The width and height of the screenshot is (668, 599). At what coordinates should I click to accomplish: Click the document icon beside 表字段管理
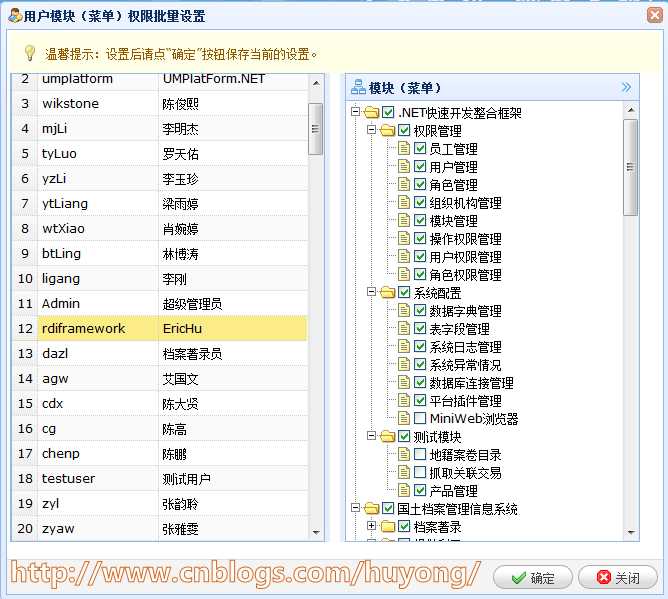404,328
